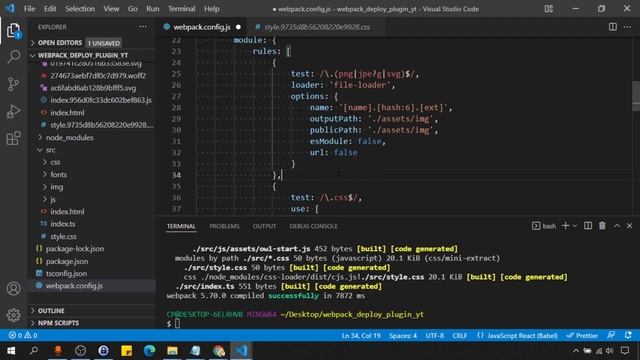Viewport: 640px width, 360px height.
Task: Open package-lock.json file
Action: [x=75, y=249]
